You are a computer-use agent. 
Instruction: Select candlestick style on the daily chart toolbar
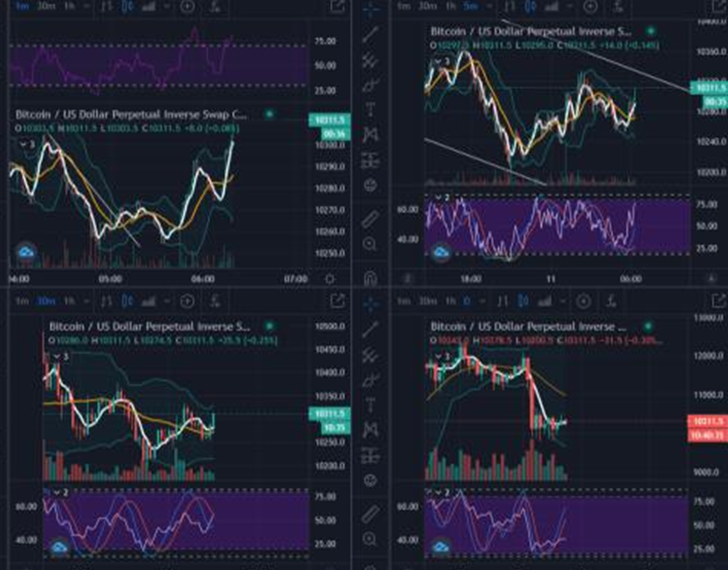click(x=523, y=302)
